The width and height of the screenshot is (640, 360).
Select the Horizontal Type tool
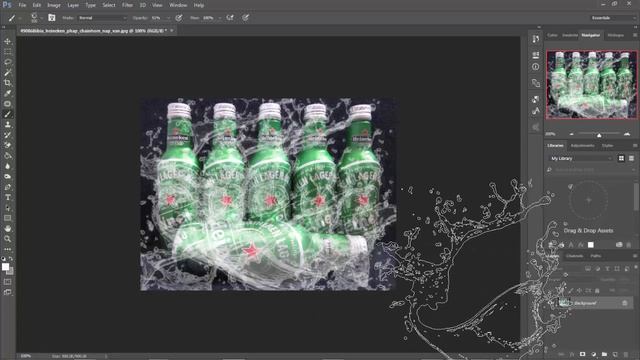pos(7,198)
